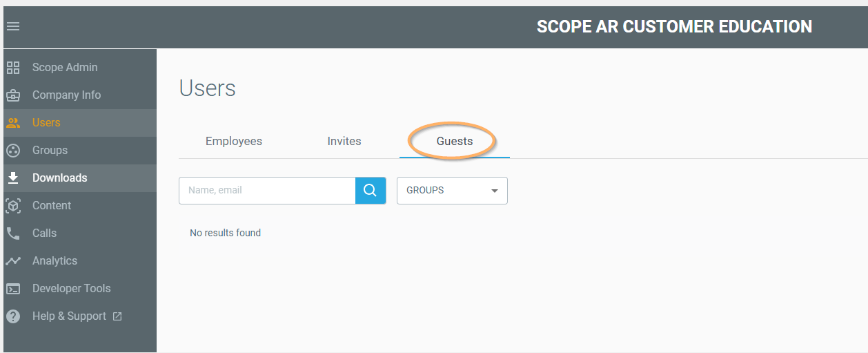This screenshot has width=868, height=353.
Task: Click the Scope Admin grid icon
Action: tap(13, 68)
